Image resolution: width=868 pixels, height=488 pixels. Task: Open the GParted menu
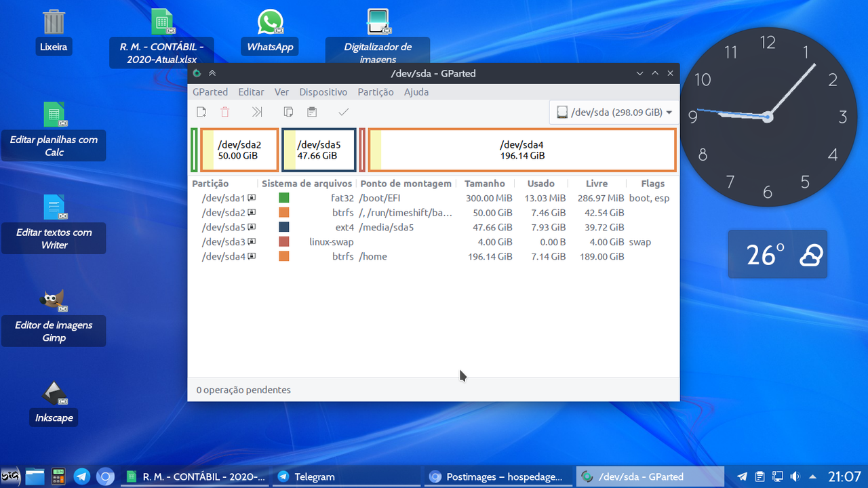click(x=210, y=91)
